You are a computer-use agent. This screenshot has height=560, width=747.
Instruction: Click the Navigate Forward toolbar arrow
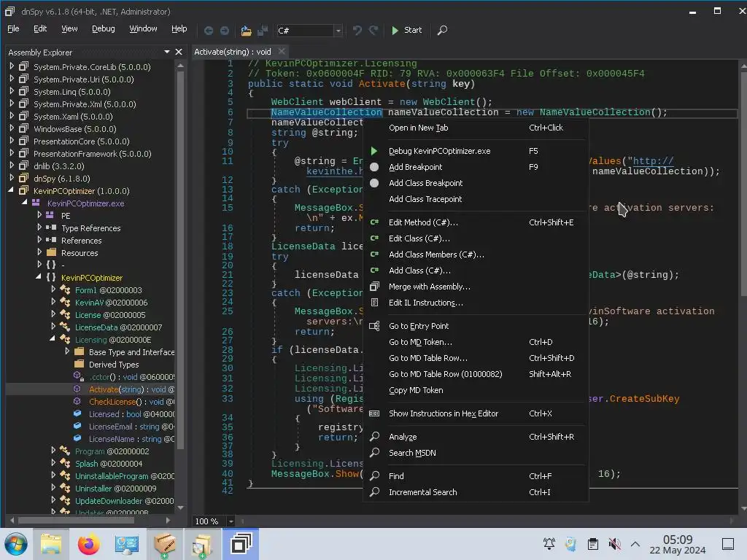(x=225, y=31)
